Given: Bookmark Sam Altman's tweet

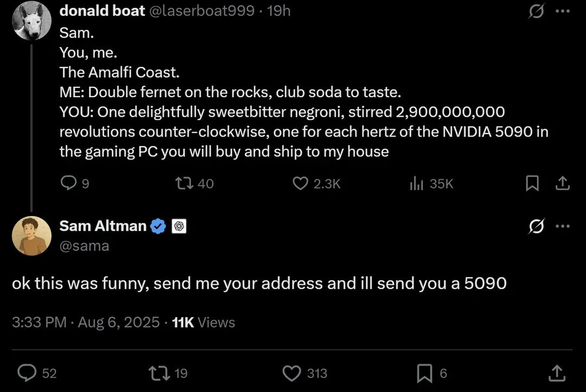Looking at the screenshot, I should coord(424,373).
